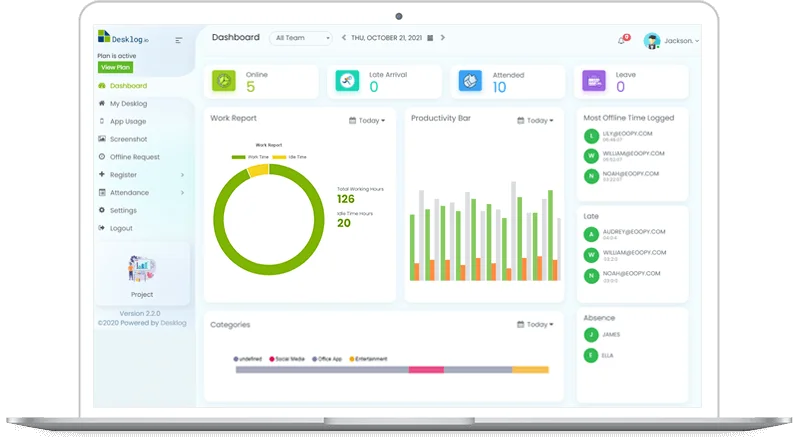The width and height of the screenshot is (800, 441).
Task: Collapse the sidebar using the hamburger icon
Action: [179, 40]
